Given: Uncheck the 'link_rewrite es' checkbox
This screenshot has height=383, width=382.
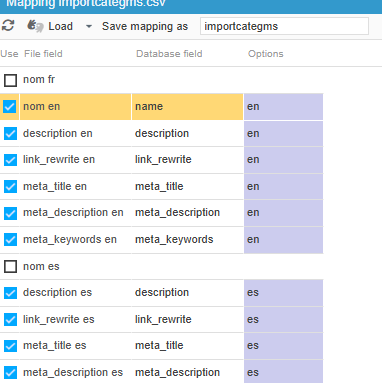Looking at the screenshot, I should (10, 319).
